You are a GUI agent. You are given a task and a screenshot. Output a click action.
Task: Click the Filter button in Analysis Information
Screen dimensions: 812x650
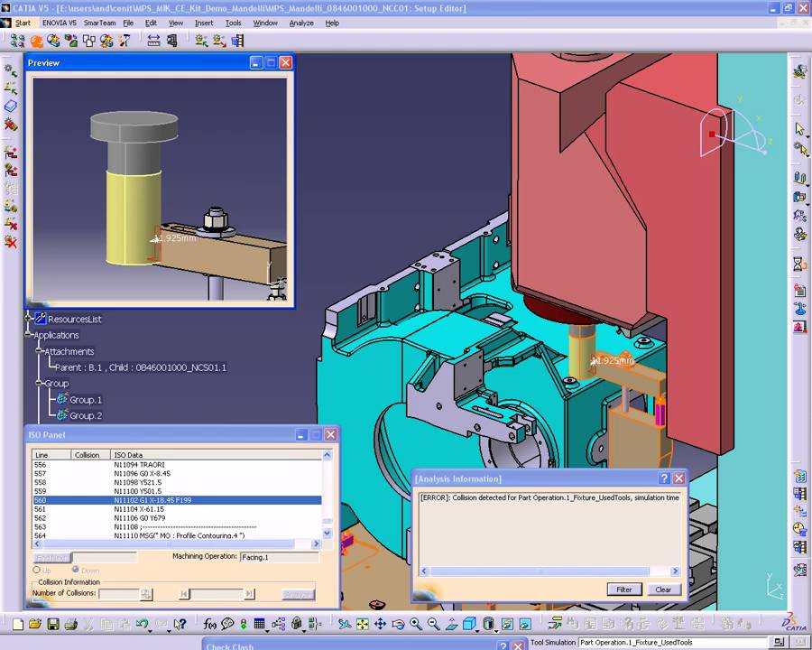624,590
